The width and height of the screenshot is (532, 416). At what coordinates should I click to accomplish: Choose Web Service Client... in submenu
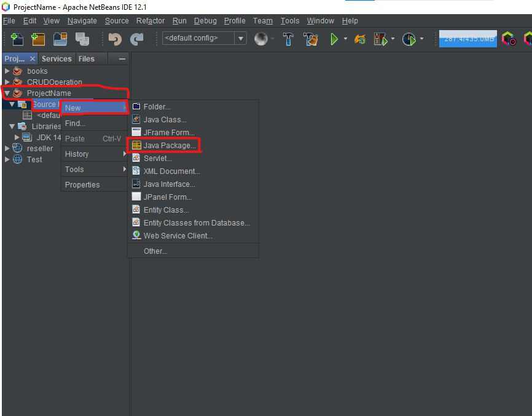pos(194,235)
